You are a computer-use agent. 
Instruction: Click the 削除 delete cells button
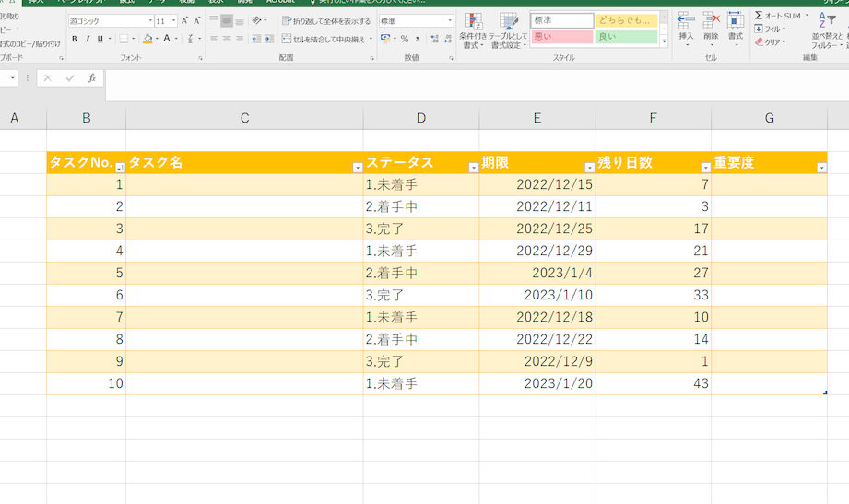711,29
